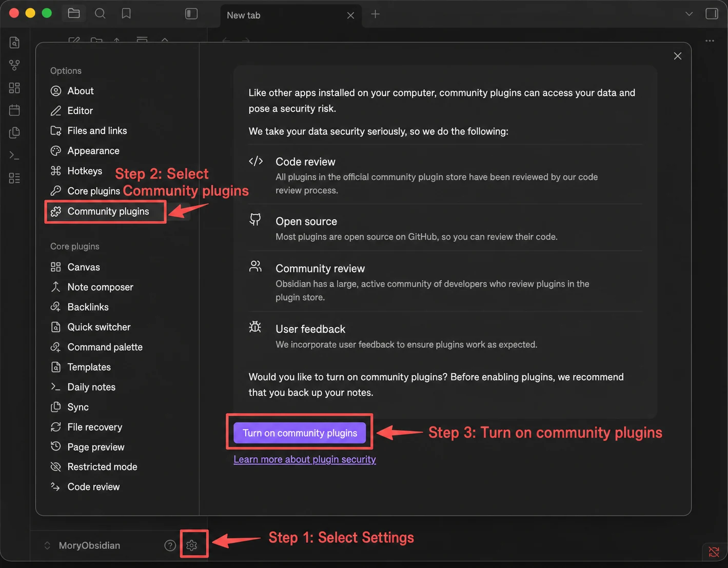This screenshot has height=568, width=728.
Task: Open the canvas icon in the ribbon
Action: [x=14, y=88]
